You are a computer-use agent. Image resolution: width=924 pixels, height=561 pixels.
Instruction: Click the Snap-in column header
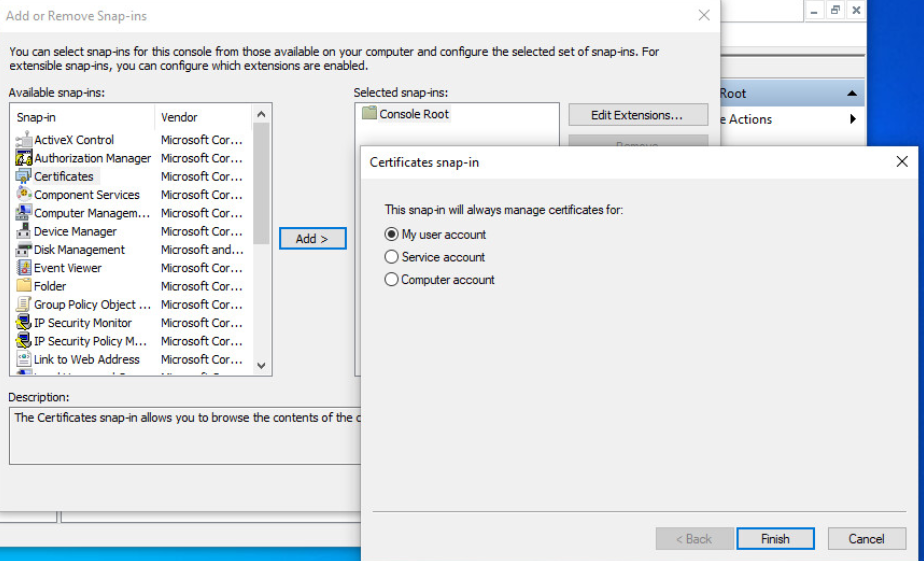(x=82, y=117)
